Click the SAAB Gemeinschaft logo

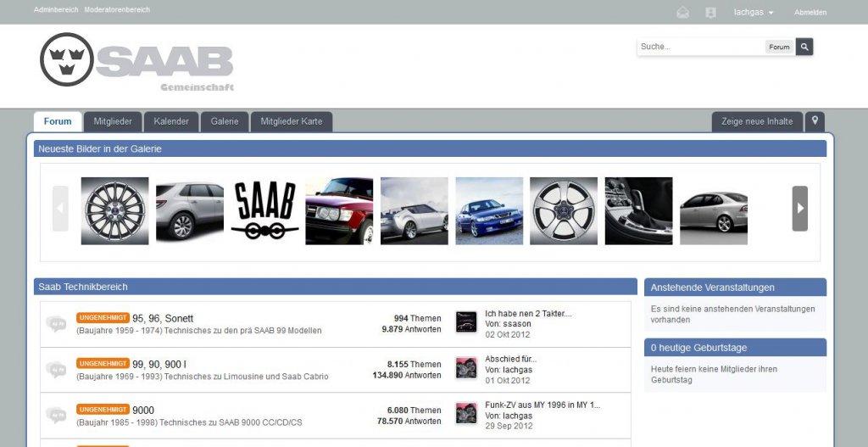(x=136, y=61)
